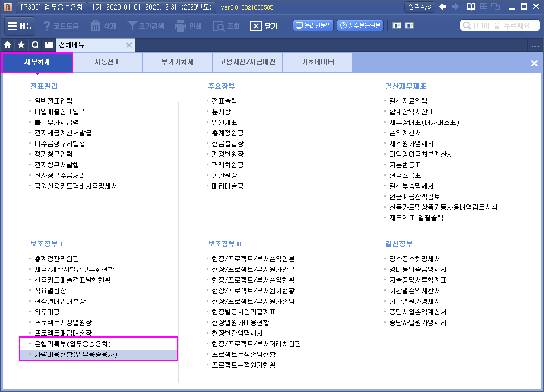
Task: Close the 전체메뉴 tab with X
Action: 129,45
